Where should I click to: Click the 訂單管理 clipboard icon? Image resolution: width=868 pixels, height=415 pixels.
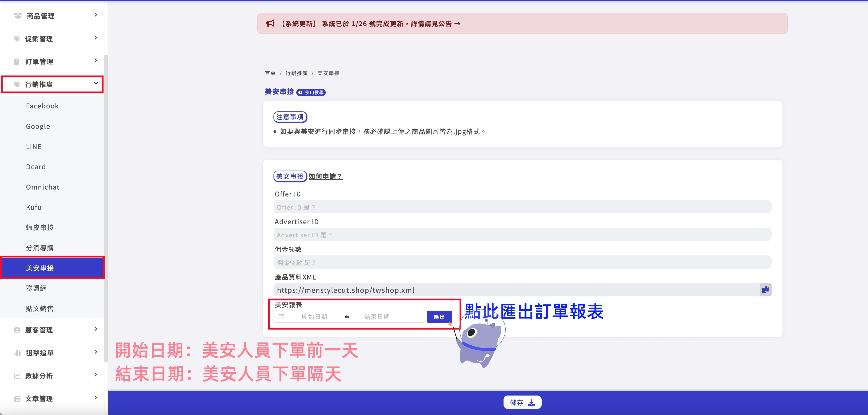click(16, 62)
